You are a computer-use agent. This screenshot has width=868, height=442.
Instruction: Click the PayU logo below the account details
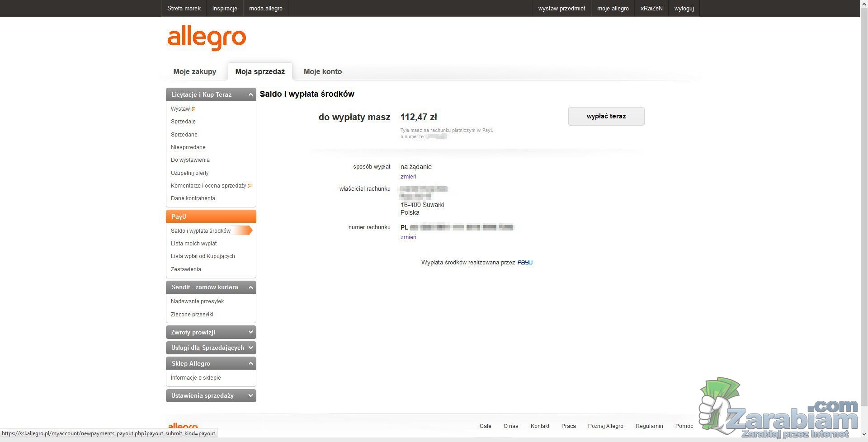click(x=525, y=263)
